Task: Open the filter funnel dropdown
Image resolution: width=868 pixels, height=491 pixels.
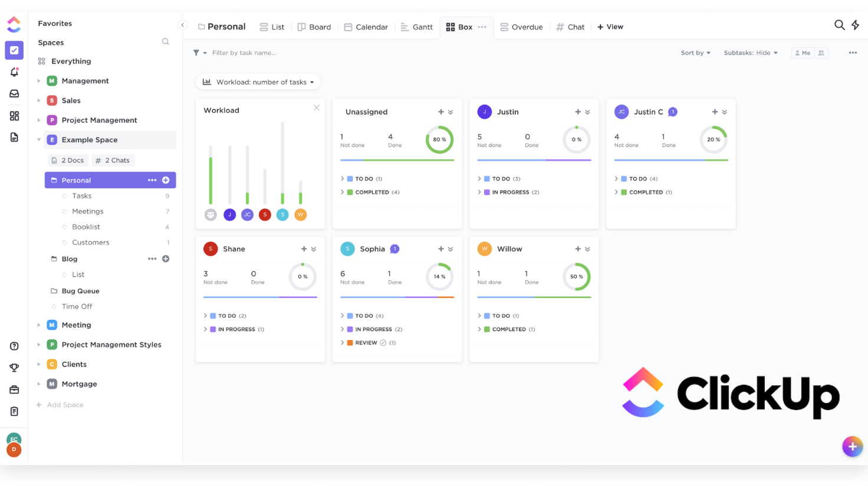Action: 200,53
